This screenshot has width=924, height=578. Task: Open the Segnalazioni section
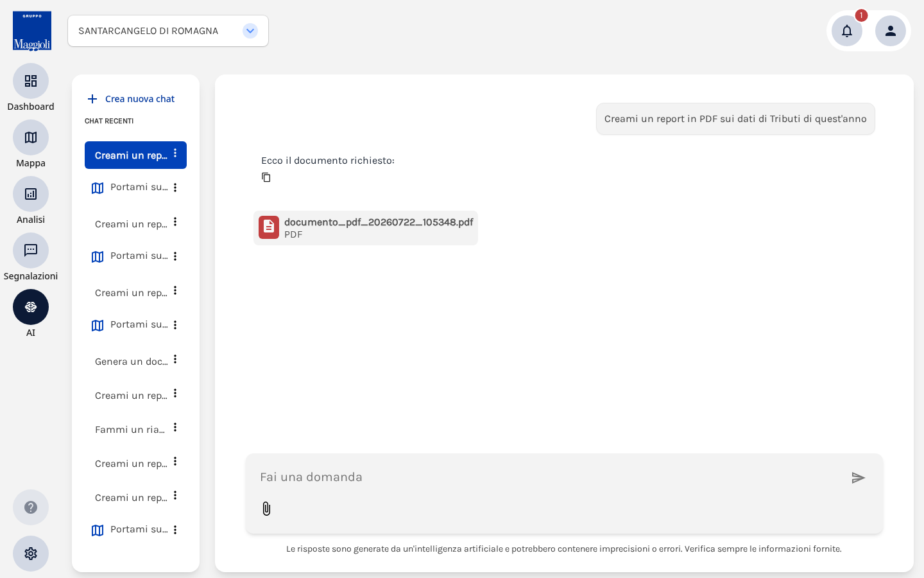tap(31, 250)
